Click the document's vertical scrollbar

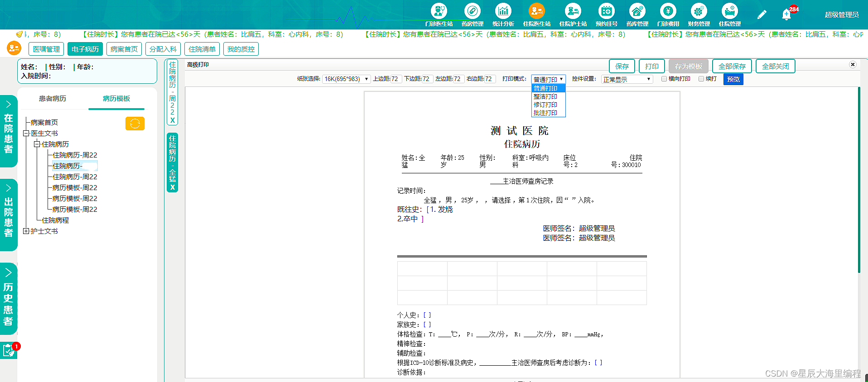859,180
